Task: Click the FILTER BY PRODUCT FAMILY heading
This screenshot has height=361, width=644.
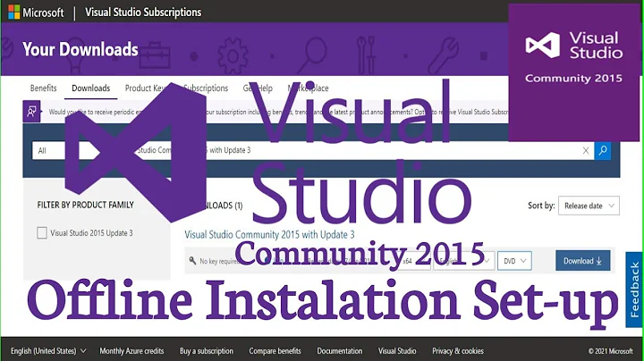Action: pyautogui.click(x=86, y=206)
